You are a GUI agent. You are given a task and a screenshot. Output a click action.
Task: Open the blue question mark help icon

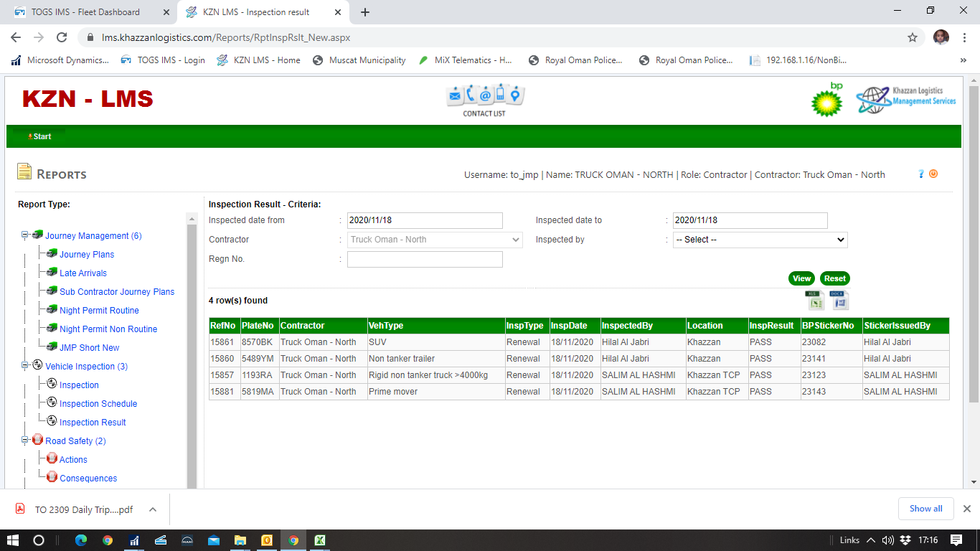tap(921, 174)
